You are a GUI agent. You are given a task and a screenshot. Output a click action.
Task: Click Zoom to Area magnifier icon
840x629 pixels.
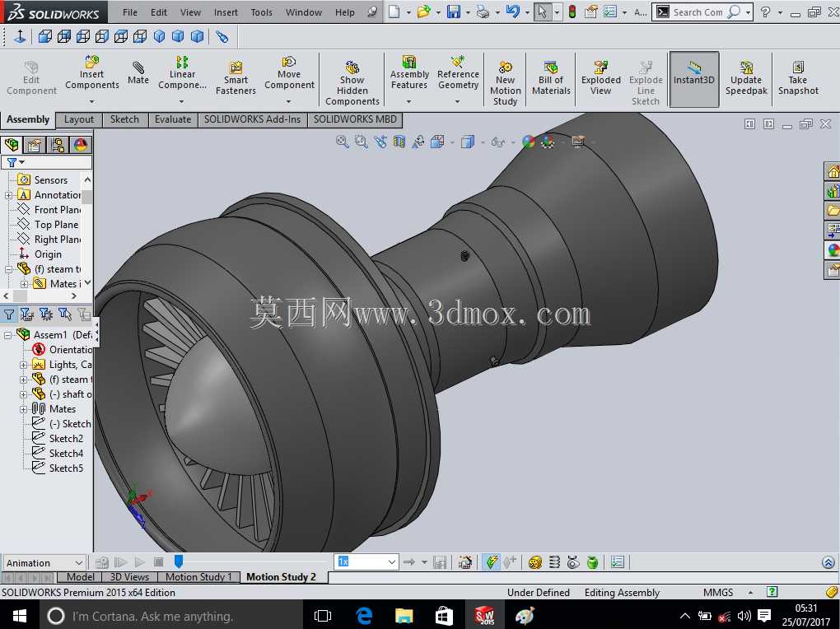[362, 142]
